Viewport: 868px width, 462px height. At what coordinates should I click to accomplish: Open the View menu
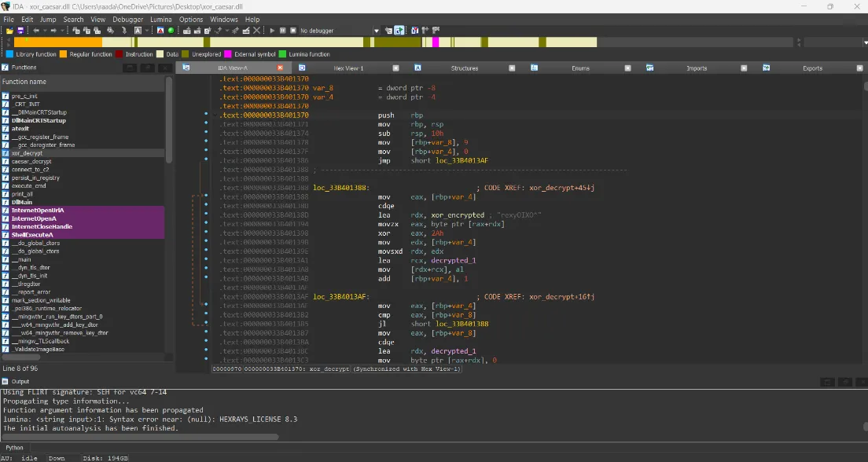[98, 19]
